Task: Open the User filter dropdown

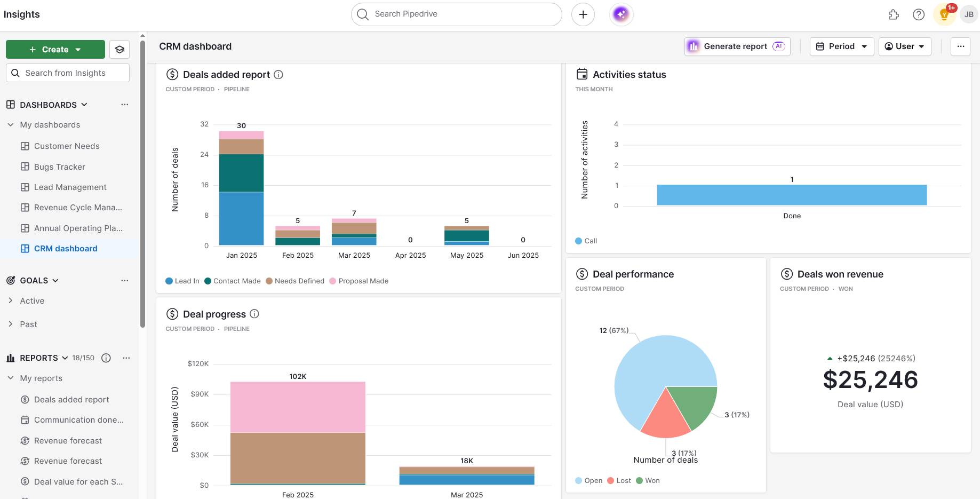Action: click(904, 46)
